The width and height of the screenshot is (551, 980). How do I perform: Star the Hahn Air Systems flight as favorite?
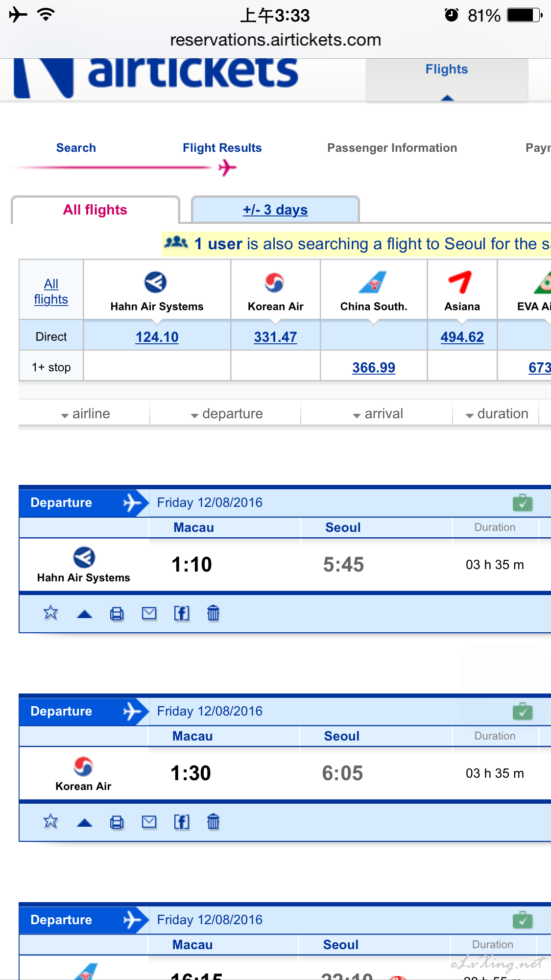50,613
